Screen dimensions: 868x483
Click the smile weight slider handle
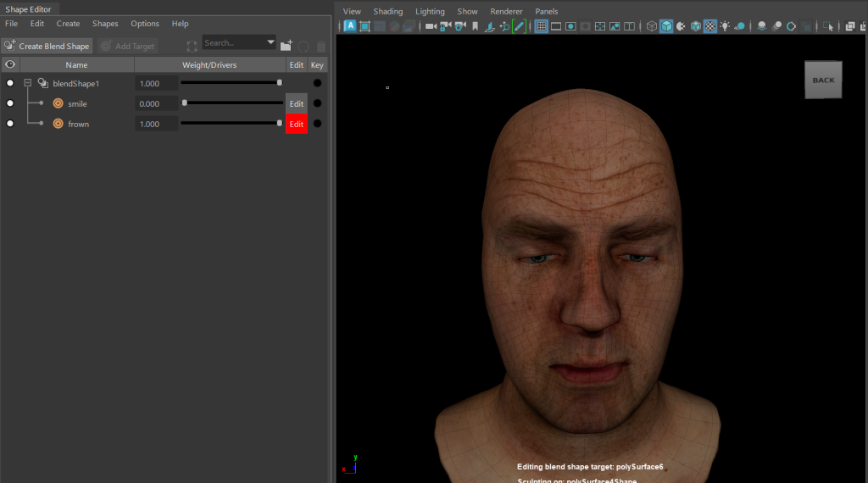(184, 103)
